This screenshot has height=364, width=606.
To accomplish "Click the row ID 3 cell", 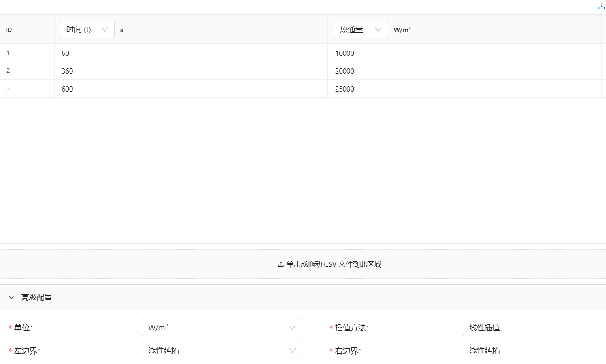I will pos(27,89).
